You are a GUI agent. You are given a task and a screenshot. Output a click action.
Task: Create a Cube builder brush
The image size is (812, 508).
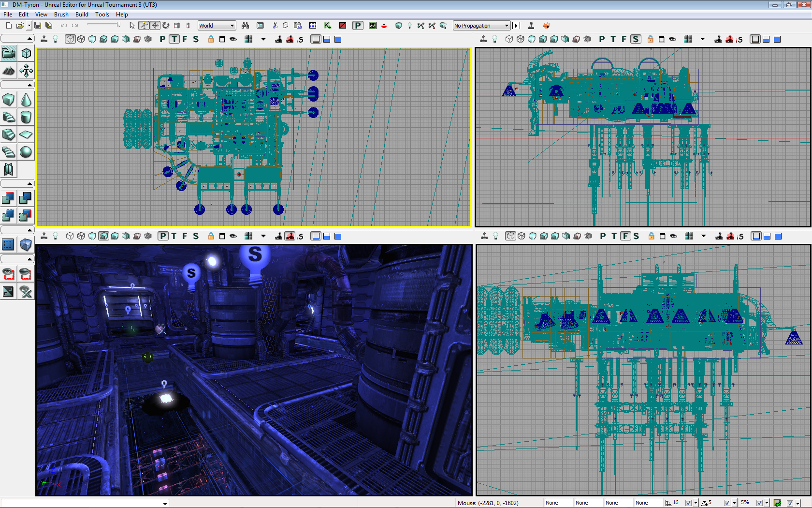[x=9, y=100]
